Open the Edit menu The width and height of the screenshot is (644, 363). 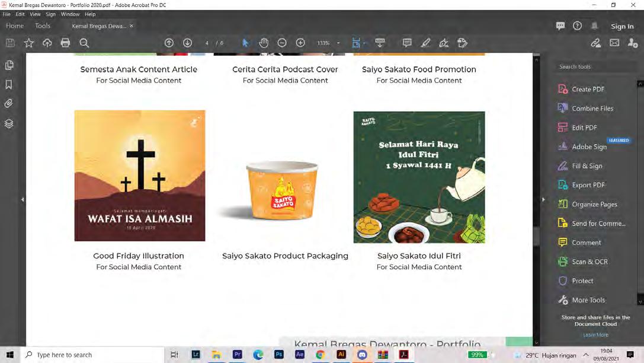click(x=20, y=14)
